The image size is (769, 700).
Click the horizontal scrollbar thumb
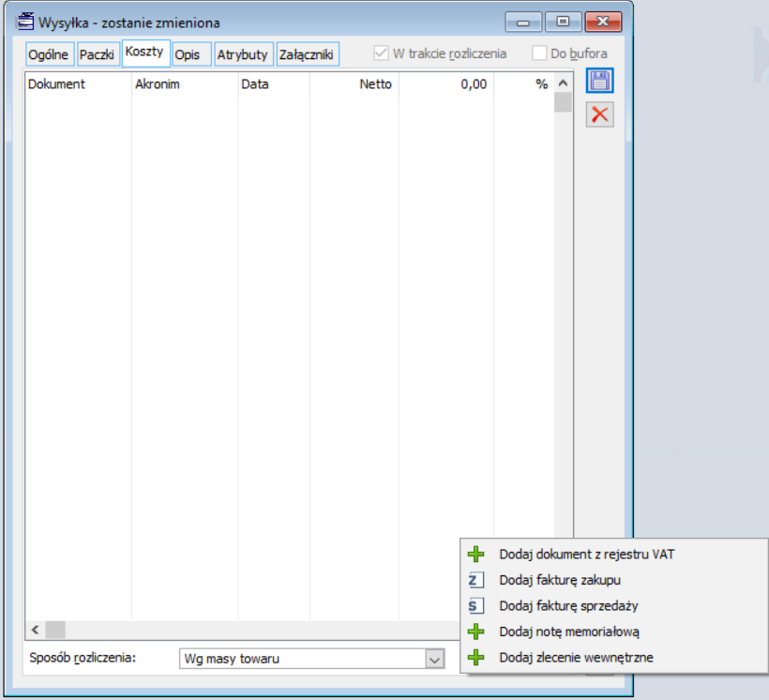pos(55,630)
